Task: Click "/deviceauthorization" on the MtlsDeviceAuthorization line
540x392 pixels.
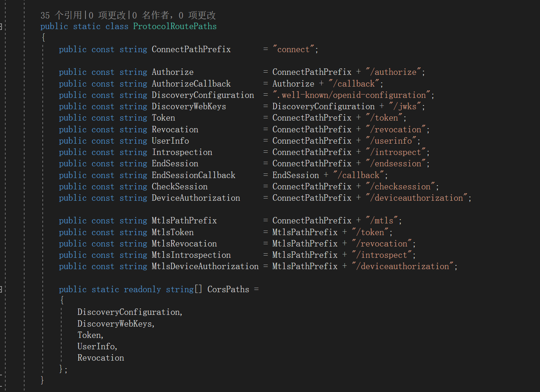Action: 402,266
